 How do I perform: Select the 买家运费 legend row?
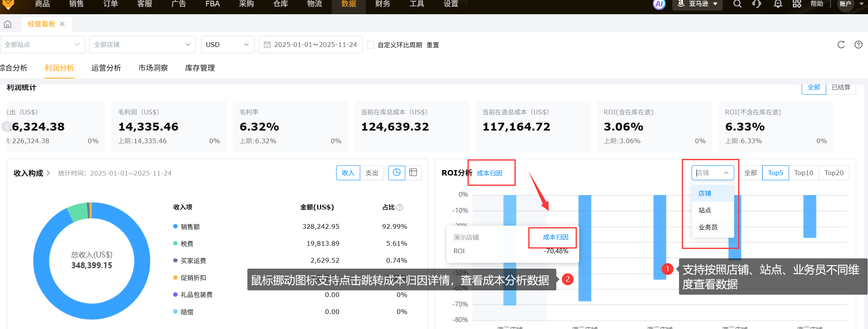[x=290, y=260]
